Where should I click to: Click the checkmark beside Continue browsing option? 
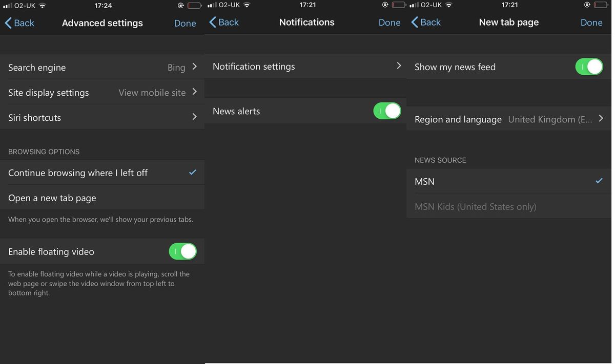(x=192, y=173)
